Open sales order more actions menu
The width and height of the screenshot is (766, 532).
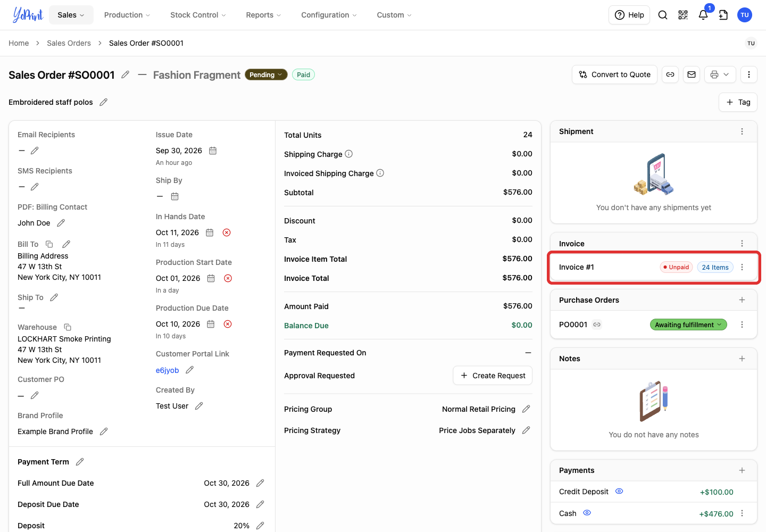[749, 74]
